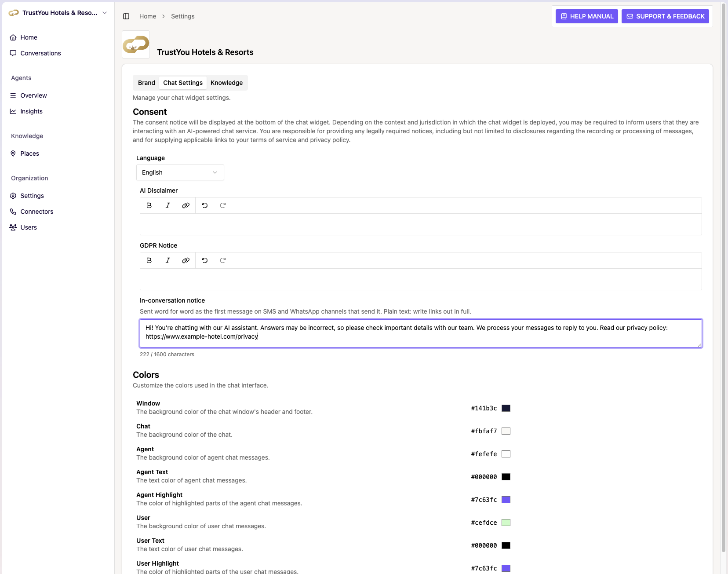This screenshot has width=728, height=574.
Task: Click Italic in AI Disclaimer toolbar
Action: [168, 205]
